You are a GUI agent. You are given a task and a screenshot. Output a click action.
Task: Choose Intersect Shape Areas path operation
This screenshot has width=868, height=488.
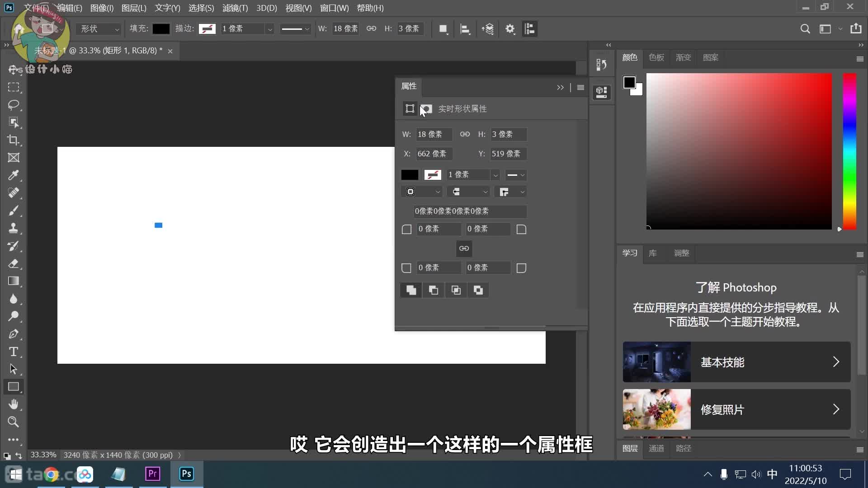pos(456,290)
